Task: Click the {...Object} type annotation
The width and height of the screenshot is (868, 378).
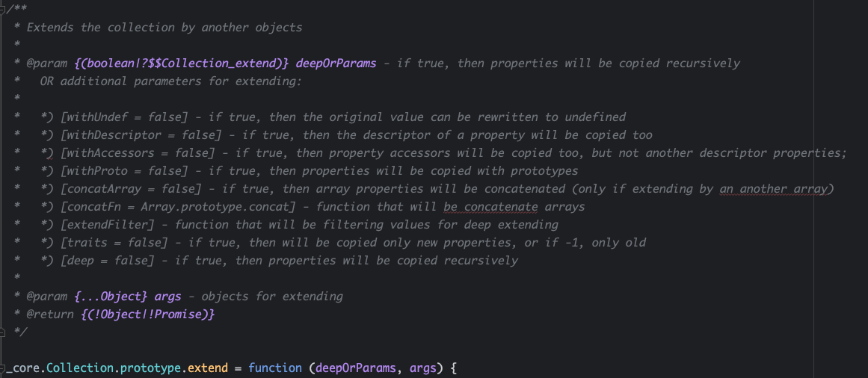Action: coord(108,297)
